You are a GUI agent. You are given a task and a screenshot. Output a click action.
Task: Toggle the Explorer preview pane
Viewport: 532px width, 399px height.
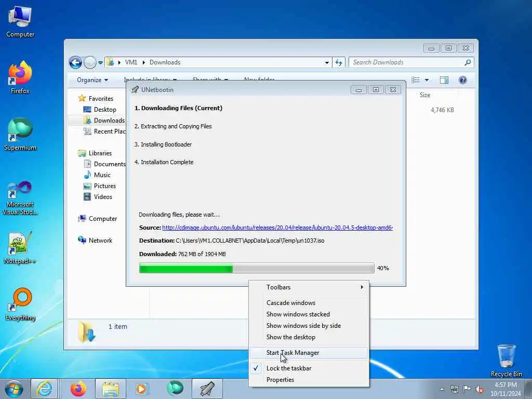[x=444, y=80]
